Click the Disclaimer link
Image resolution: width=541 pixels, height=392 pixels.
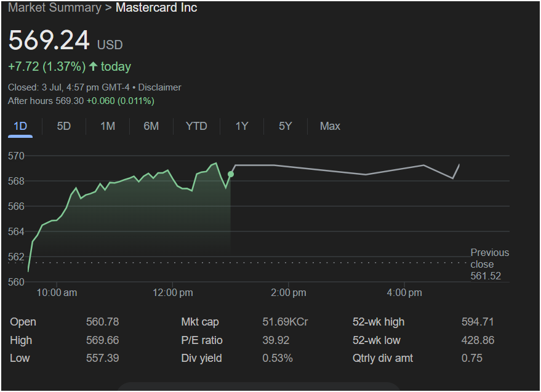coord(159,87)
